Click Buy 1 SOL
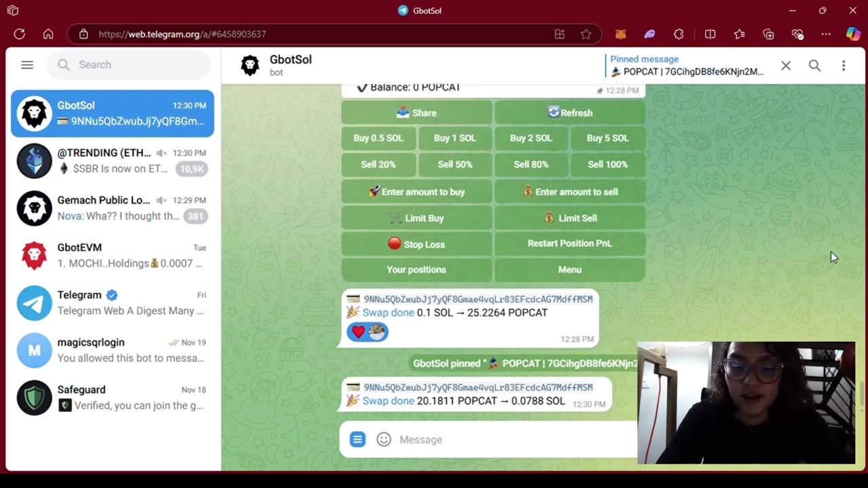 455,138
